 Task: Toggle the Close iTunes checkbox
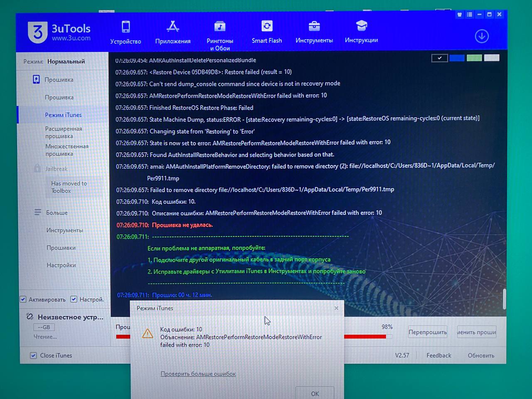click(x=33, y=355)
